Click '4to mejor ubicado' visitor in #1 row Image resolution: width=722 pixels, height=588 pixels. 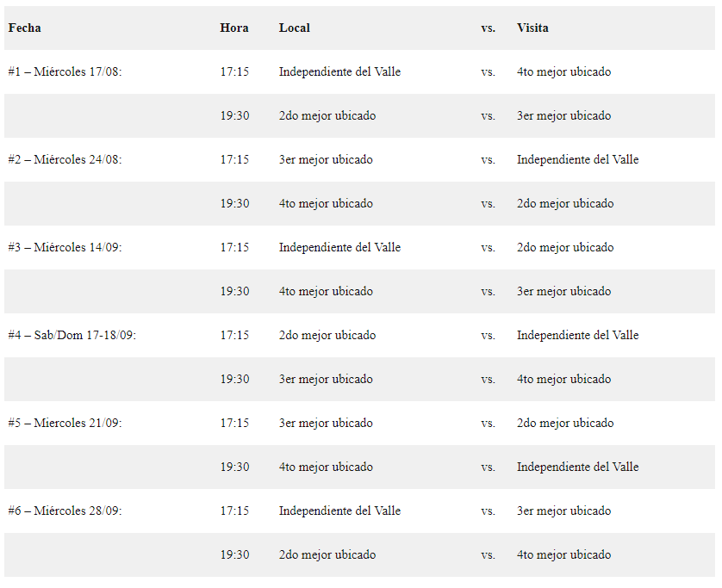coord(563,71)
